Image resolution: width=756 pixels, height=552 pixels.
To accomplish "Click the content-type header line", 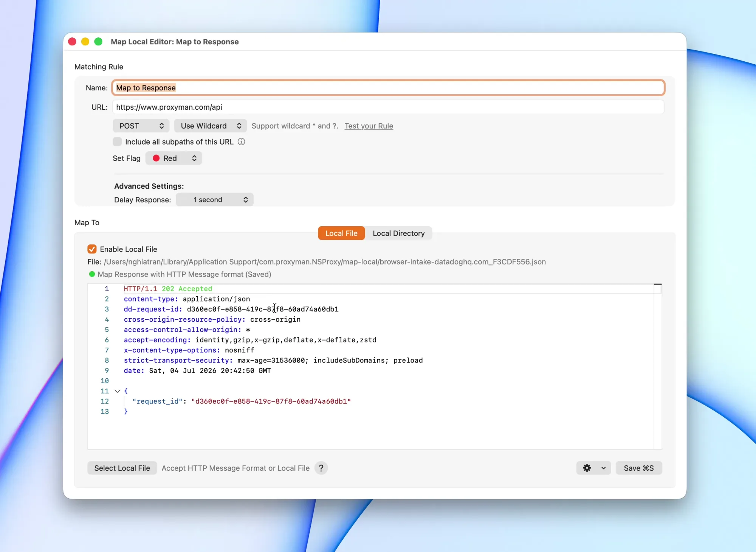I will click(187, 299).
